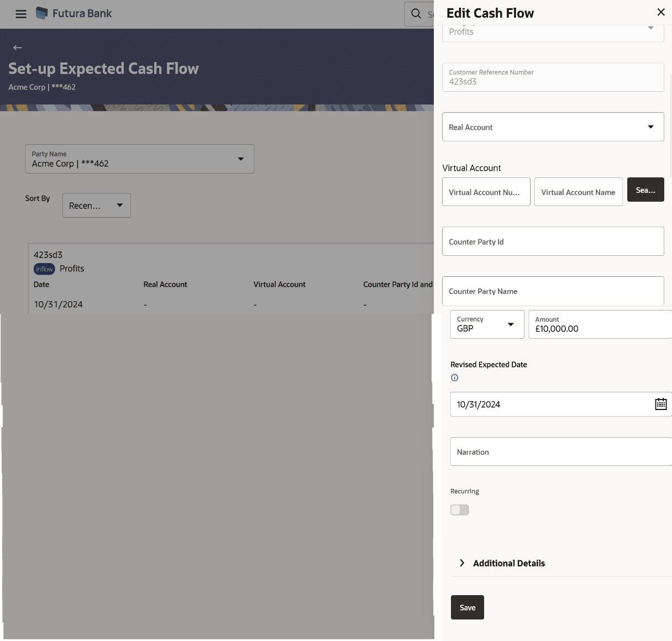672x641 pixels.
Task: Open the calendar date picker
Action: click(660, 404)
